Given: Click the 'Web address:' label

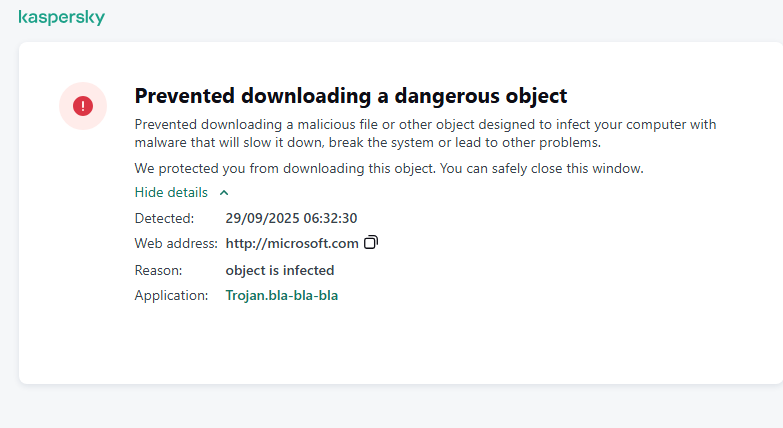Looking at the screenshot, I should [x=175, y=243].
